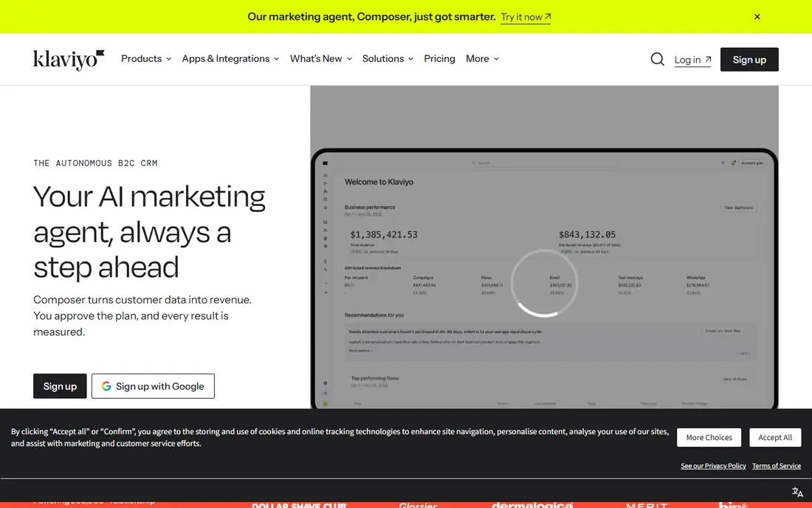This screenshot has height=508, width=812.
Task: Expand the Products menu
Action: pyautogui.click(x=146, y=58)
